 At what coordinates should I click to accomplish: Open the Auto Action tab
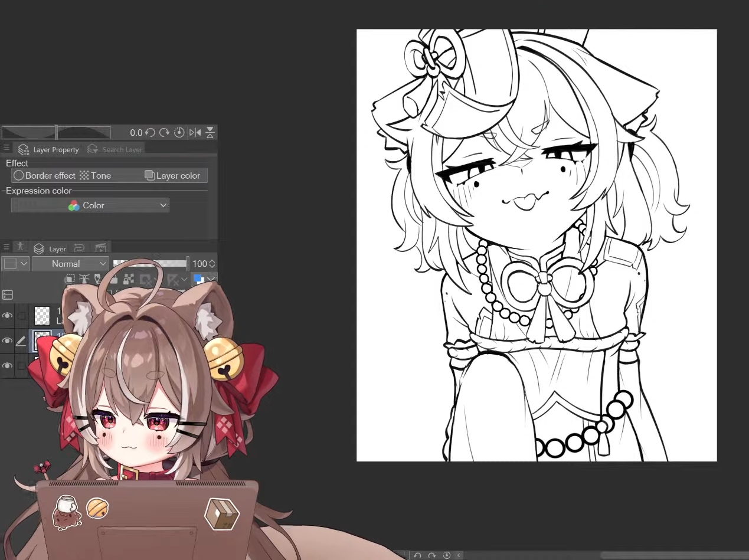coord(80,248)
